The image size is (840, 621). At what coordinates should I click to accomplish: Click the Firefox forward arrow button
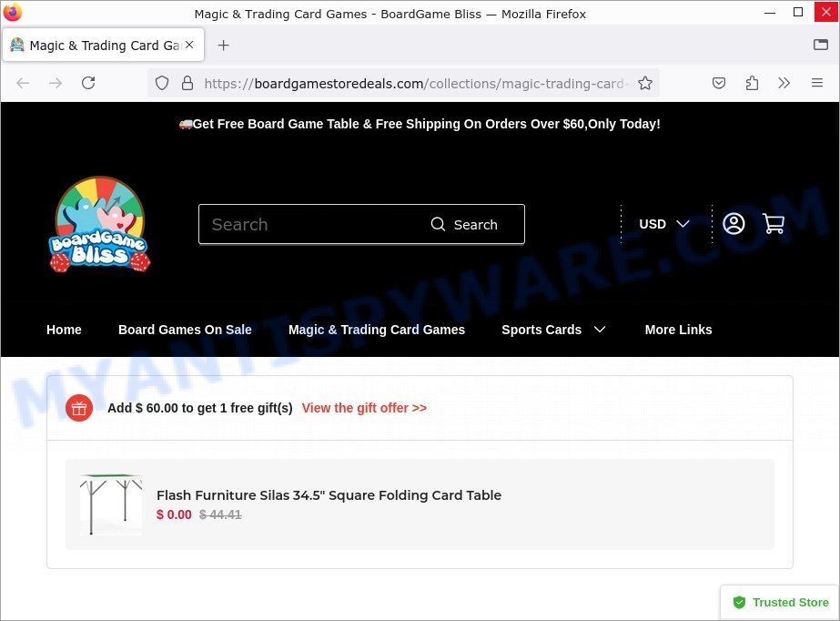(56, 83)
